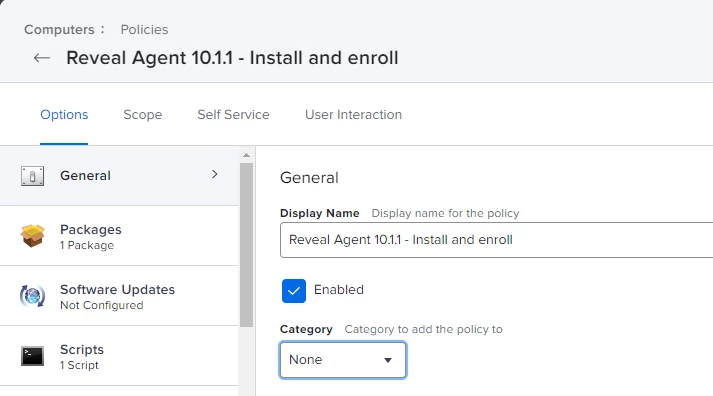Click the 'Category to add the policy to' hint
The width and height of the screenshot is (713, 396).
click(x=423, y=329)
